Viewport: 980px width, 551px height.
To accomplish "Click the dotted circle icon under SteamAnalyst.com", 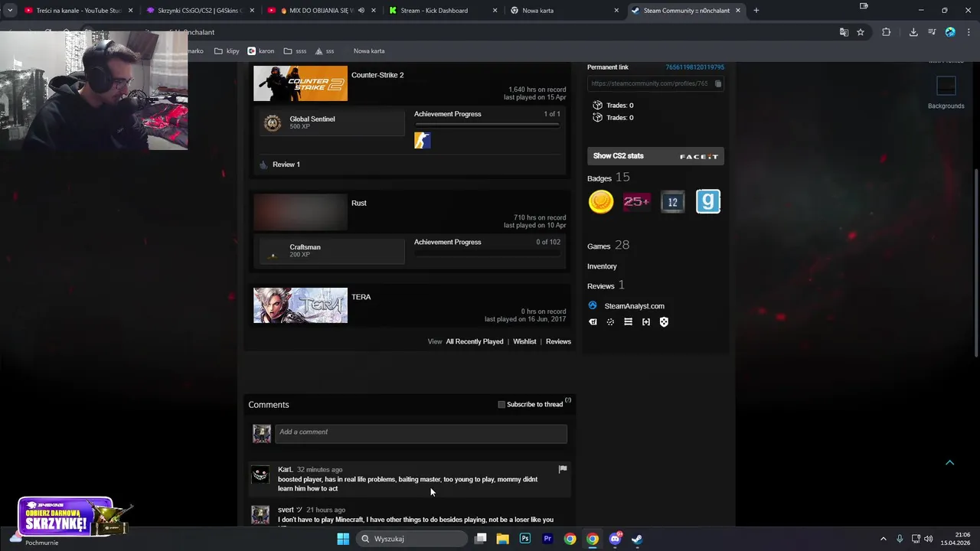I will click(610, 322).
